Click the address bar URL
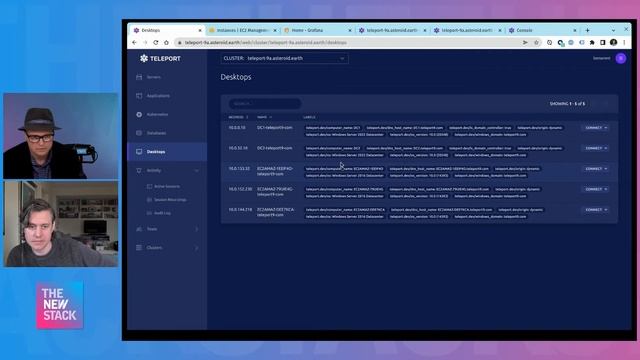Viewport: 640px width, 360px height. pyautogui.click(x=266, y=42)
